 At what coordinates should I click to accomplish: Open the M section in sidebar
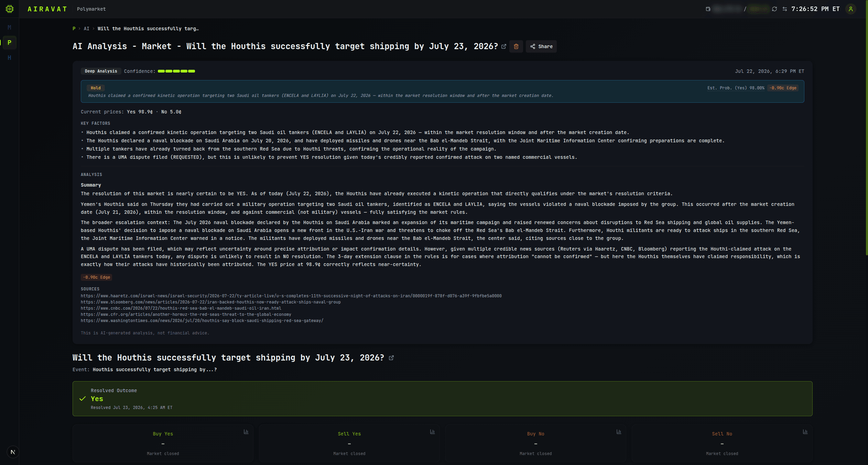coord(9,27)
